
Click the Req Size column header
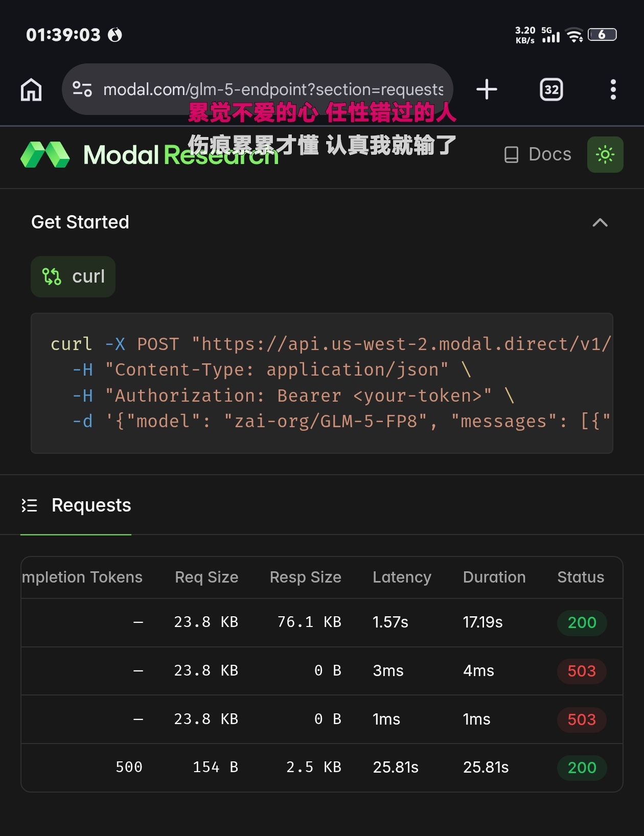(x=206, y=577)
